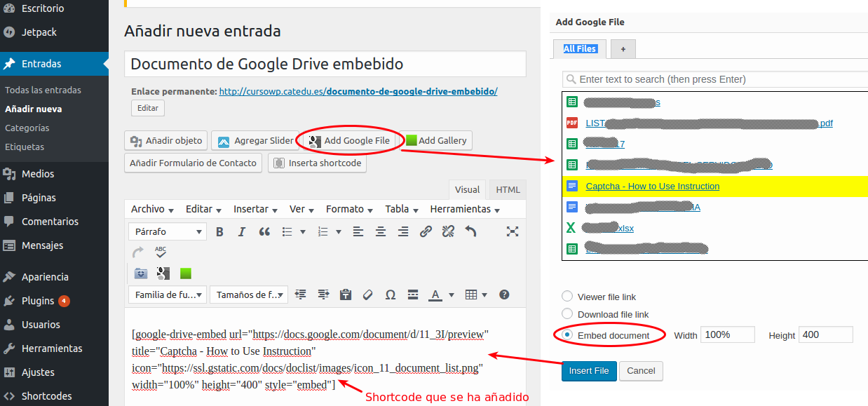Click the Add Gallery button
868x406 pixels.
(x=436, y=141)
